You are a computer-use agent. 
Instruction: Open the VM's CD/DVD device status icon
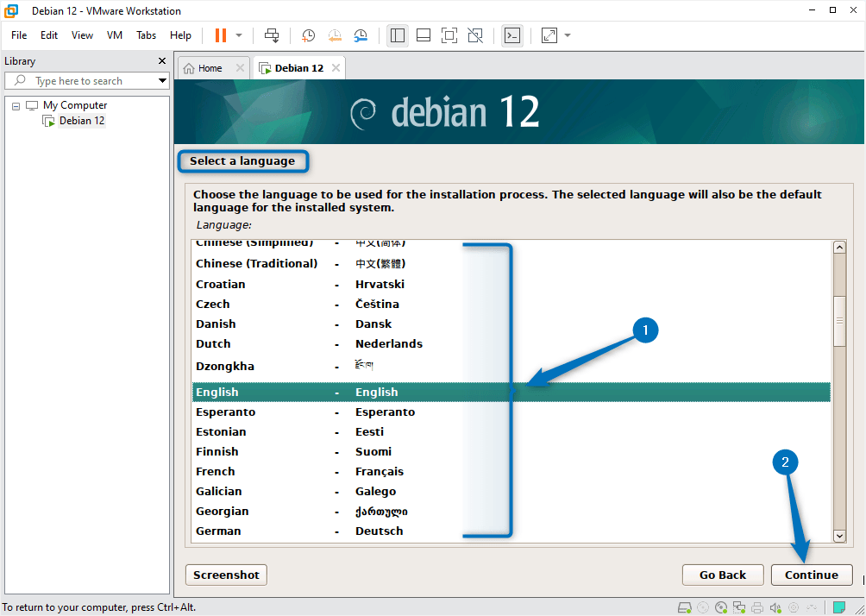pyautogui.click(x=720, y=607)
